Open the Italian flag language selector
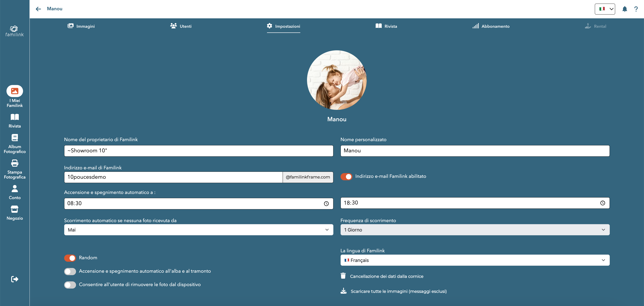 click(605, 9)
